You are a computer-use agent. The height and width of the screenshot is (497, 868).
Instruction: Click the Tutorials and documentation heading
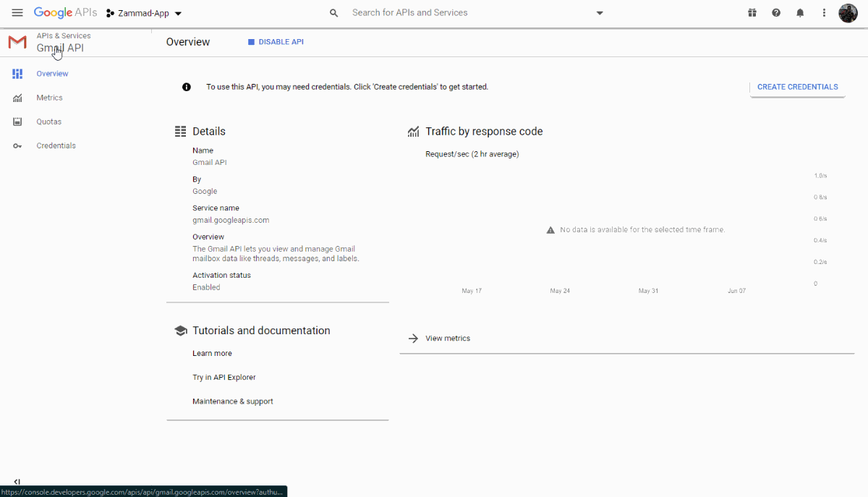point(261,331)
